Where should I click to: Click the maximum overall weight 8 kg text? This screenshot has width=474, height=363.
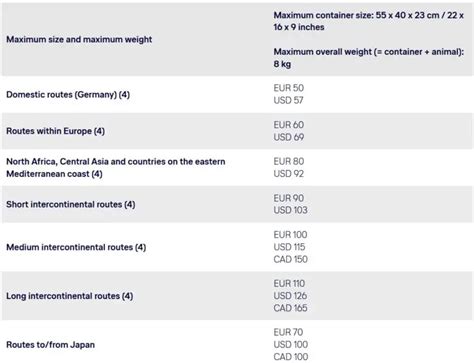pos(369,58)
